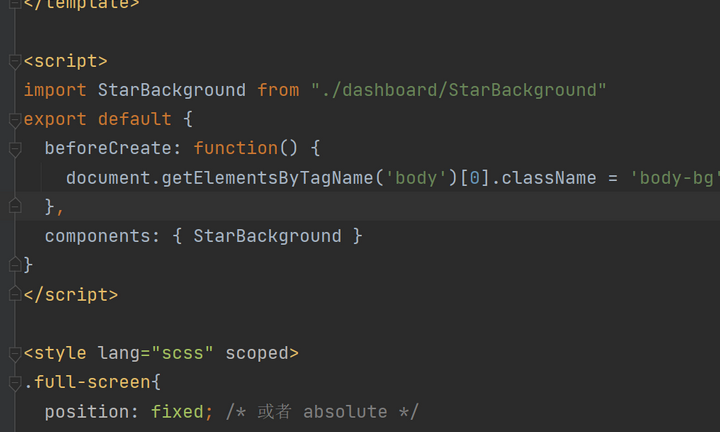This screenshot has width=720, height=432.
Task: Fold the .full-screen rule gutter marker
Action: click(14, 382)
